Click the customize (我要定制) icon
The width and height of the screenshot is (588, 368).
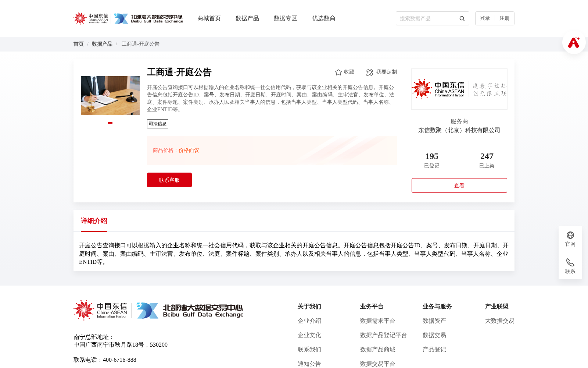(370, 72)
